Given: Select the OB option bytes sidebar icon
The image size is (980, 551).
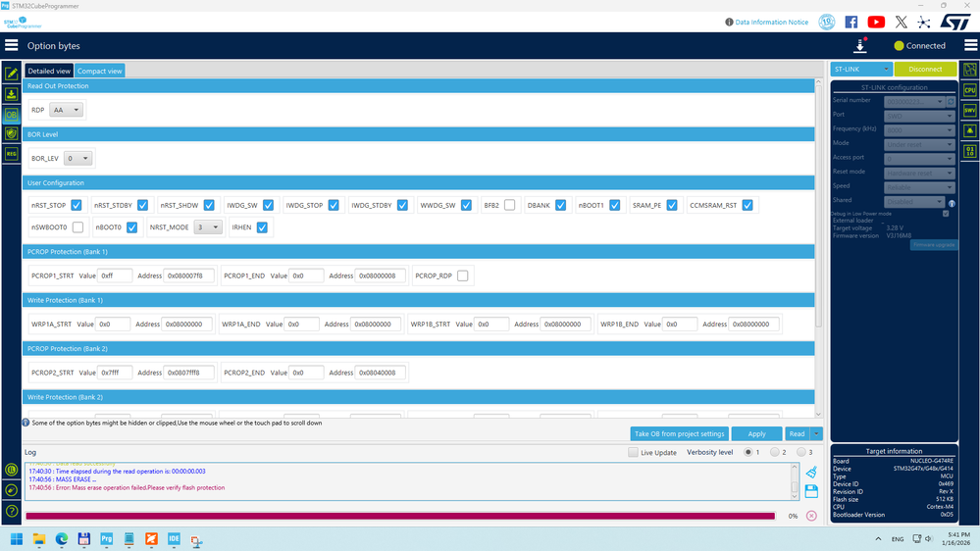Looking at the screenshot, I should (11, 115).
